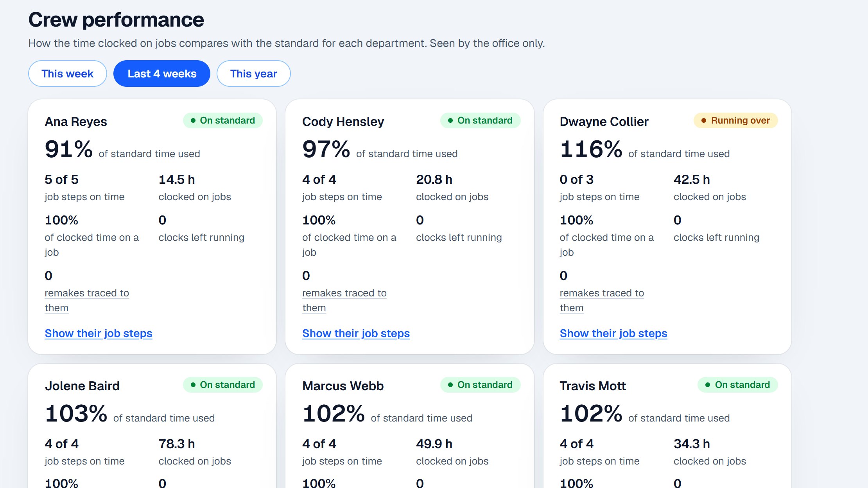Click Jolene Baird's On standard badge
868x488 pixels.
click(223, 385)
